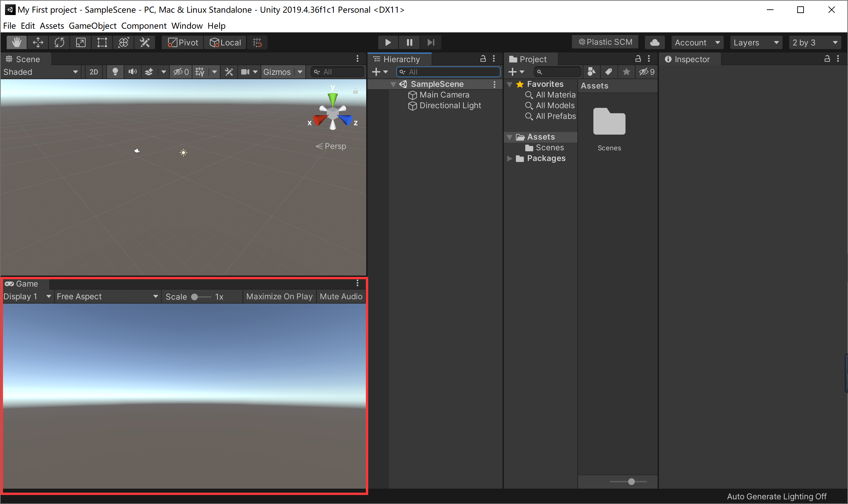Select the Rotate tool
The width and height of the screenshot is (848, 504).
[x=59, y=42]
